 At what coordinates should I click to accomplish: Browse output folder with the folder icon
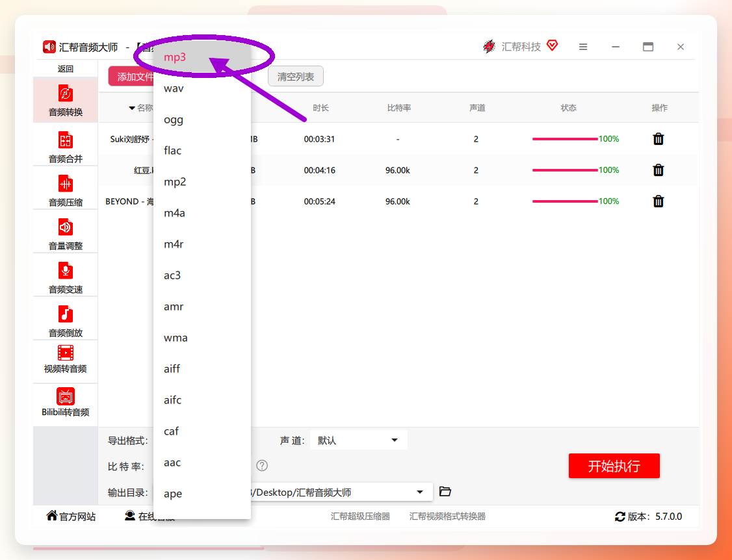[x=445, y=491]
